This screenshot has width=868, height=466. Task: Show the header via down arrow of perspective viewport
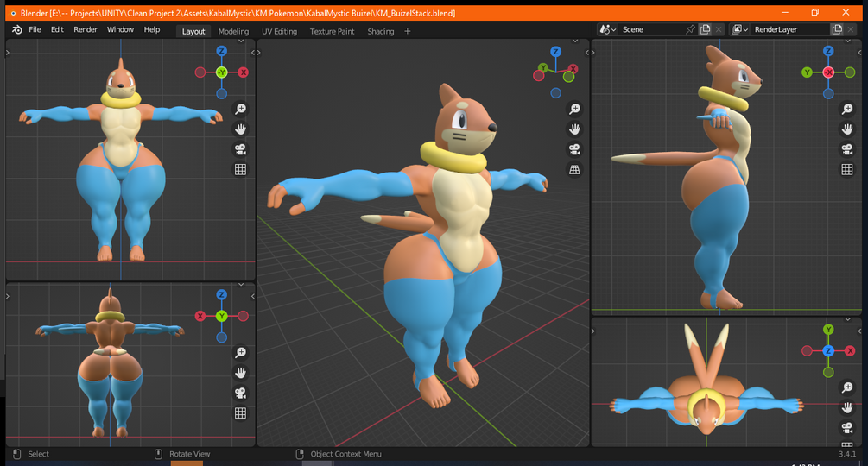(575, 41)
